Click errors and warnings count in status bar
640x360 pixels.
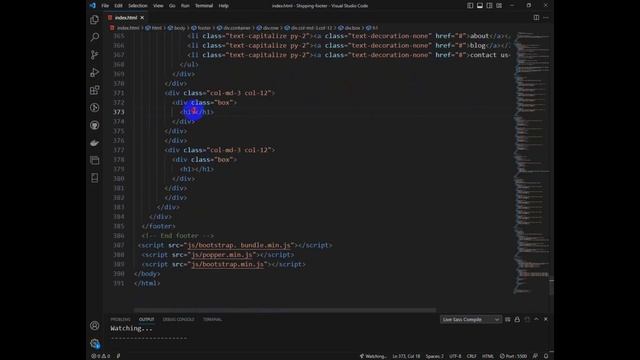tap(100, 356)
